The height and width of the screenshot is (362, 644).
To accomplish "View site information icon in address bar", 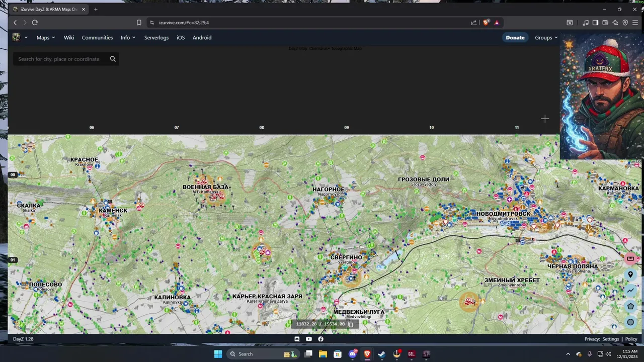I will click(152, 23).
